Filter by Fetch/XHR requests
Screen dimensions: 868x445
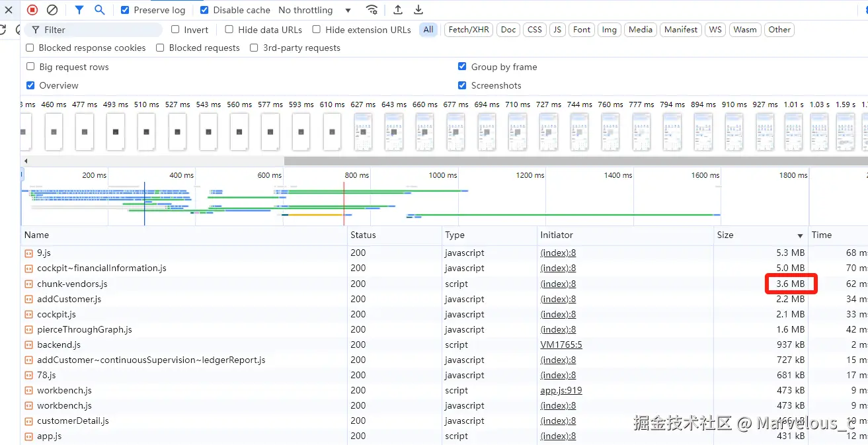pos(469,30)
